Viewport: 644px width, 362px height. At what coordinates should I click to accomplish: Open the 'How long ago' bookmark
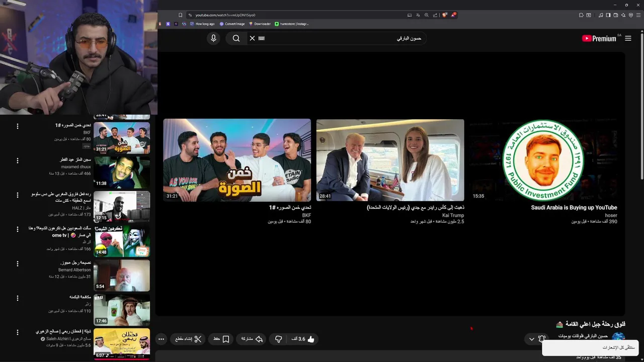point(202,24)
